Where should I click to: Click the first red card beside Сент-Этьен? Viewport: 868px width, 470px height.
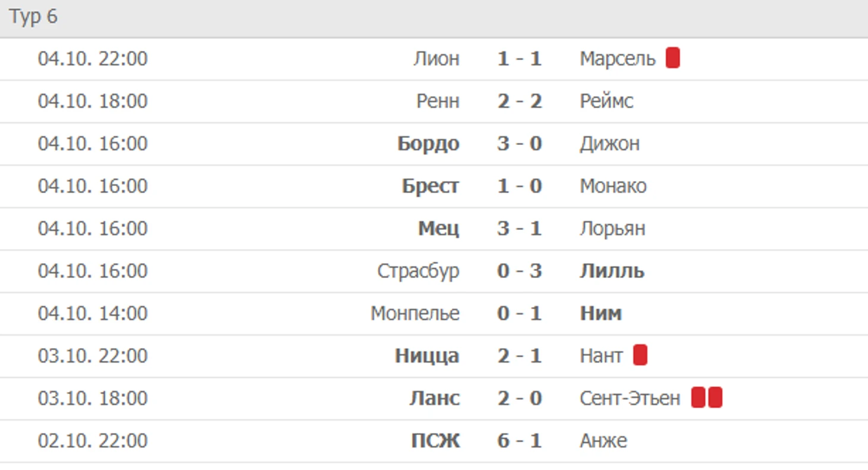[x=698, y=398]
